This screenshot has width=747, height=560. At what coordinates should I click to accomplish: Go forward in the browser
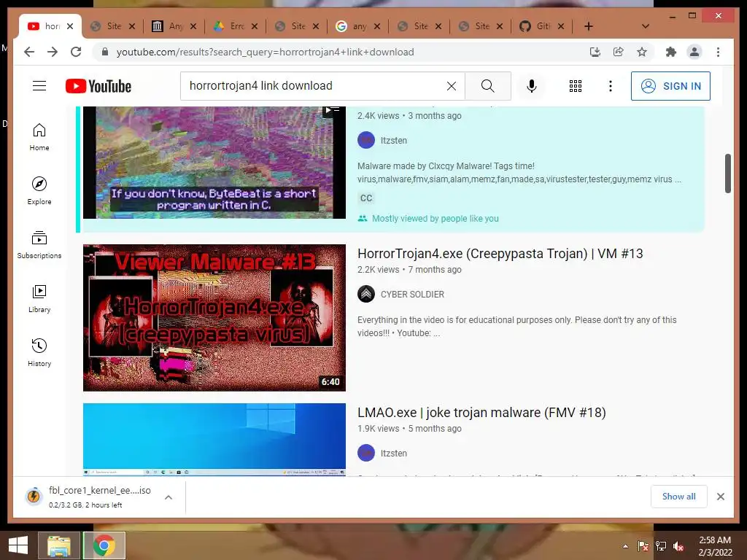point(53,52)
